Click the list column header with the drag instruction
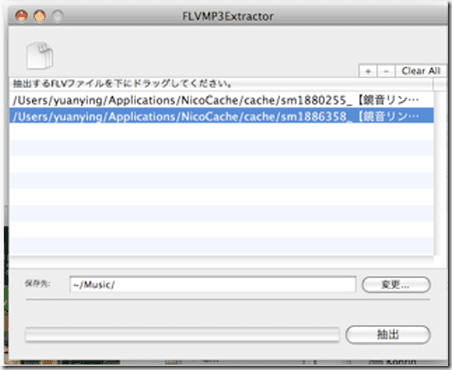 coord(222,84)
